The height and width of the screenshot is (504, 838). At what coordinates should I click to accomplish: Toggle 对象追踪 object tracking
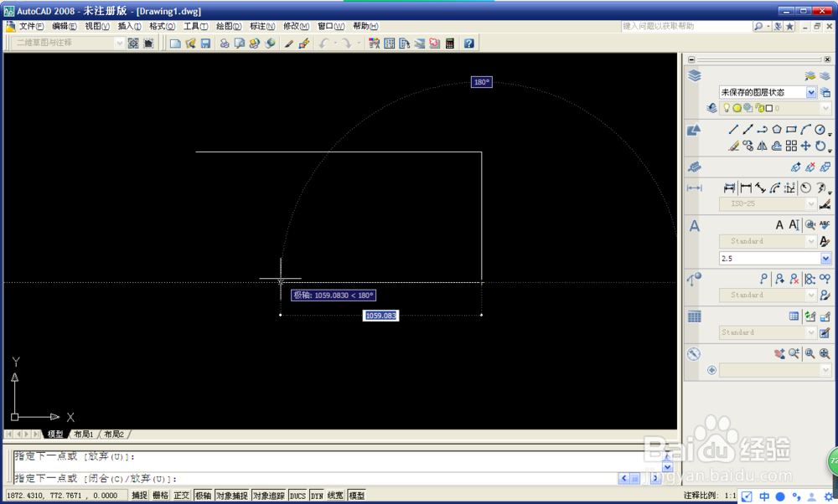coord(269,496)
